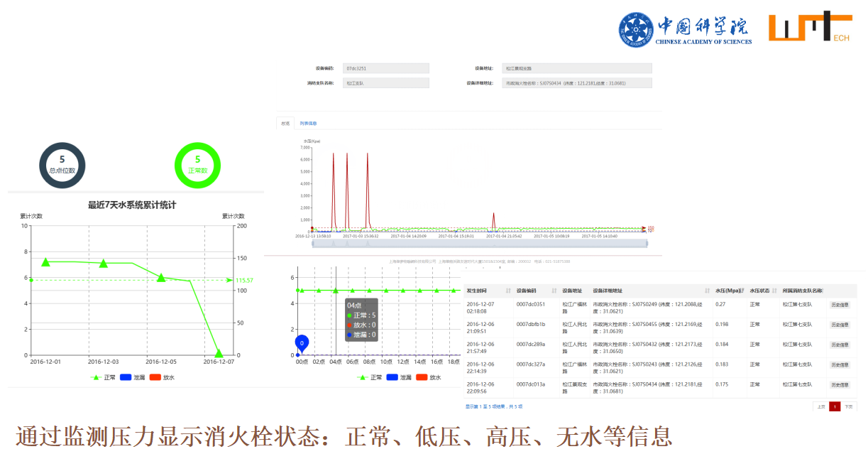Sort table by 水压状态 column

(x=774, y=291)
